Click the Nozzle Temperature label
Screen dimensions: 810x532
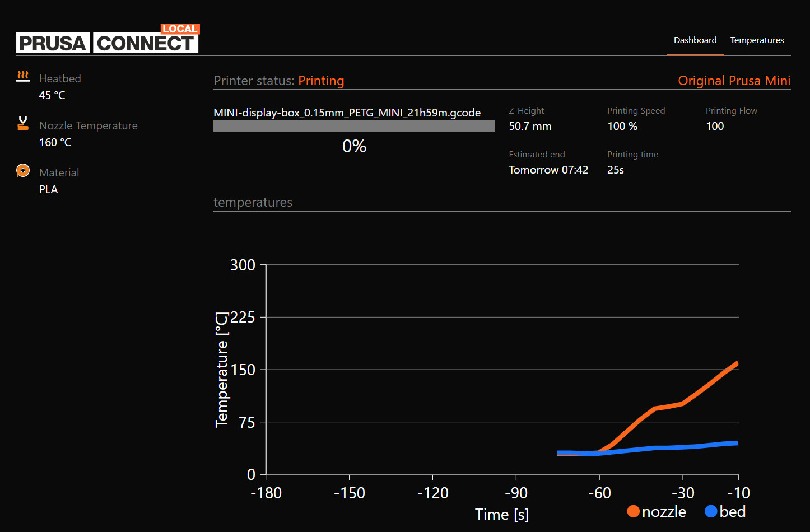(88, 125)
